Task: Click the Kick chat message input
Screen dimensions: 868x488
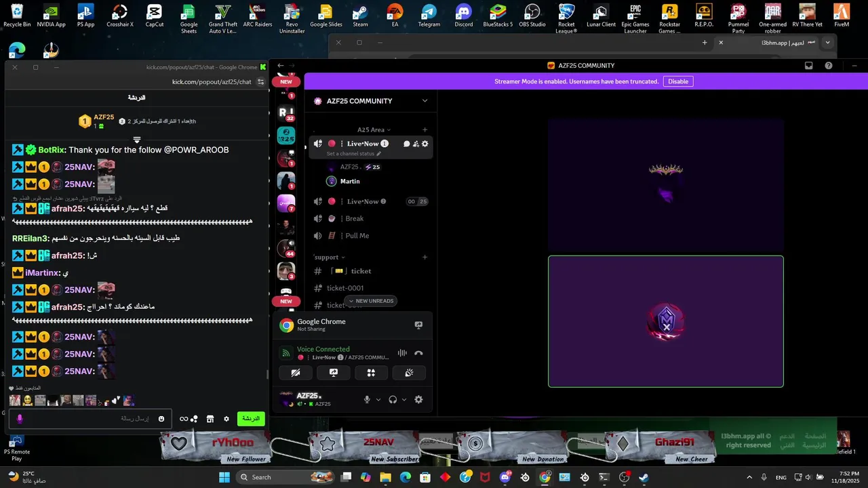Action: [x=90, y=419]
